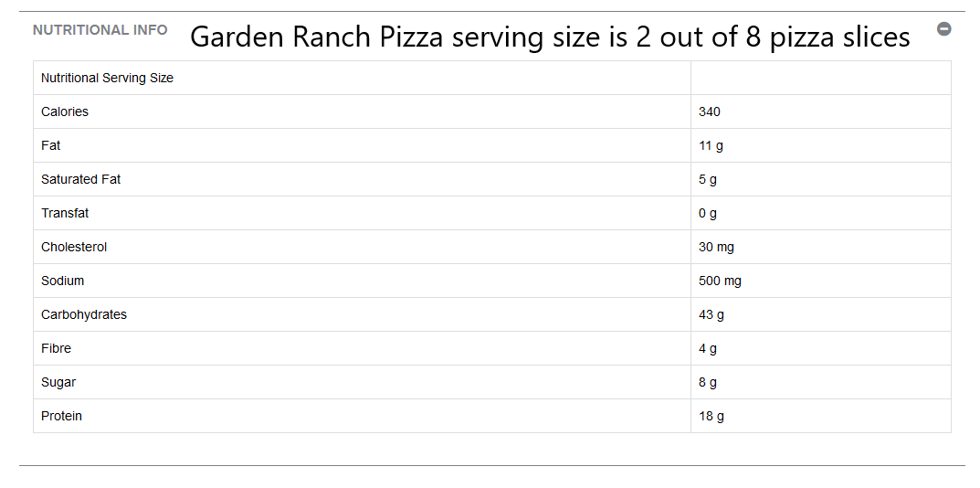
Task: Click the 11 g fat value
Action: point(711,146)
